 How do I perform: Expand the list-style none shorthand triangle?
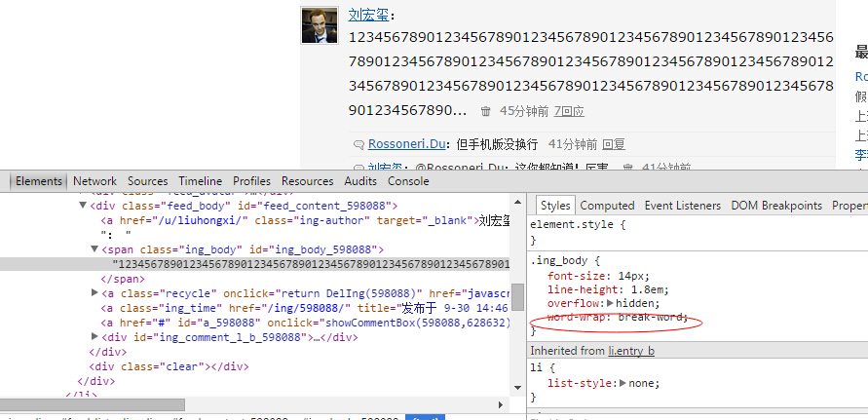click(x=623, y=383)
